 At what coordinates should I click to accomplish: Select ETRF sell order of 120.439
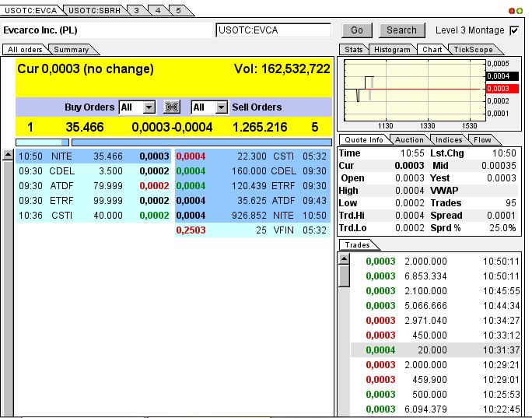pos(253,186)
